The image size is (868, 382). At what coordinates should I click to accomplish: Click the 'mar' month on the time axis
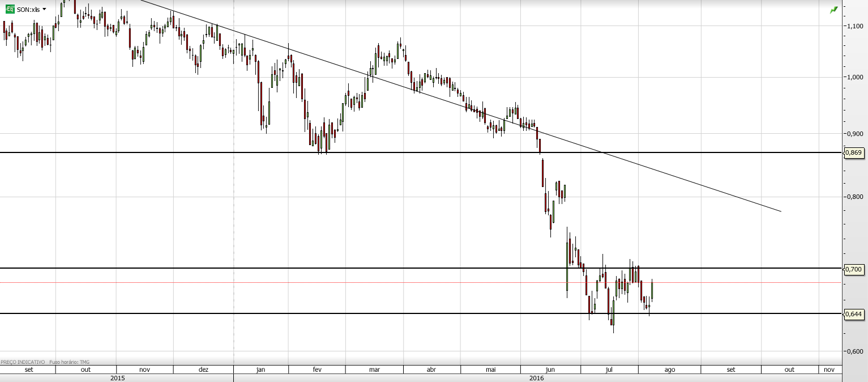tap(374, 370)
